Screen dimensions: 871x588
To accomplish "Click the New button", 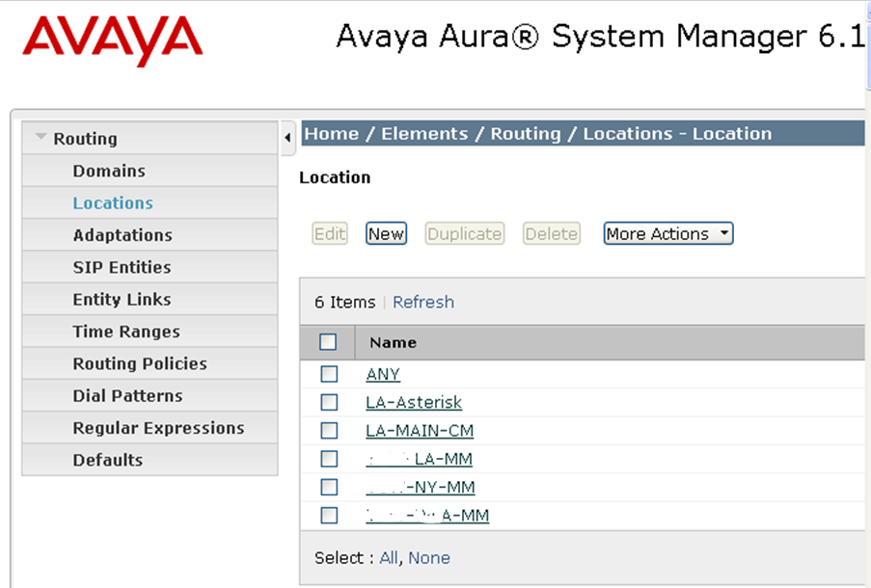I will tap(386, 234).
